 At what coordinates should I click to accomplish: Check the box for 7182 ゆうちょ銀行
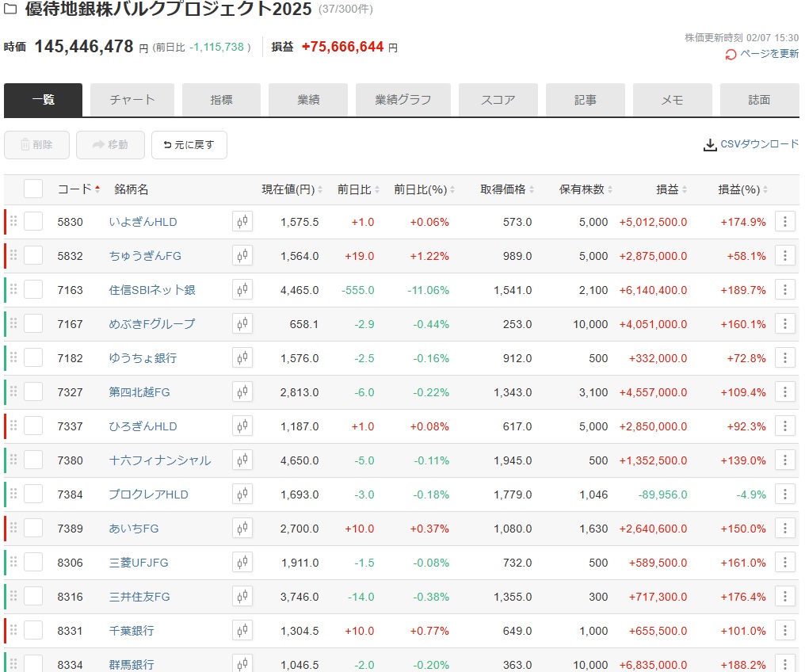(x=33, y=358)
